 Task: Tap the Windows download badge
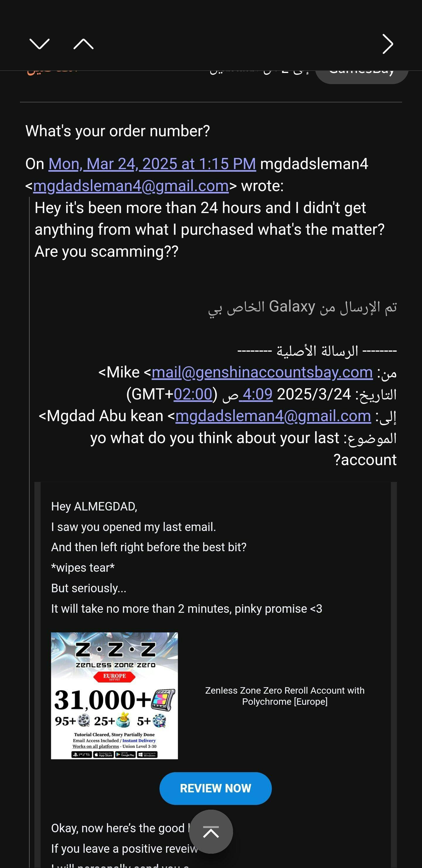[147, 755]
